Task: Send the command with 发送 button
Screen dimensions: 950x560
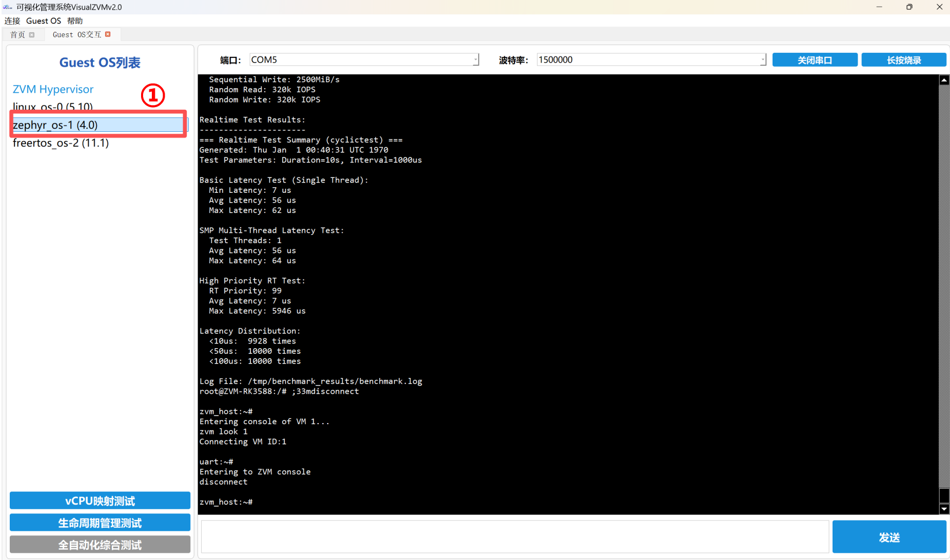Action: click(x=888, y=537)
